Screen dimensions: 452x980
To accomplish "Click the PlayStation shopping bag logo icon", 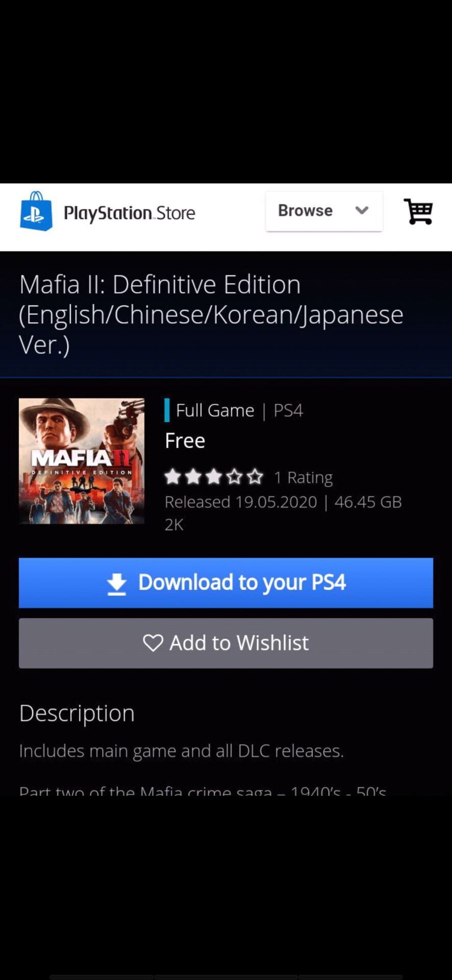I will [36, 211].
